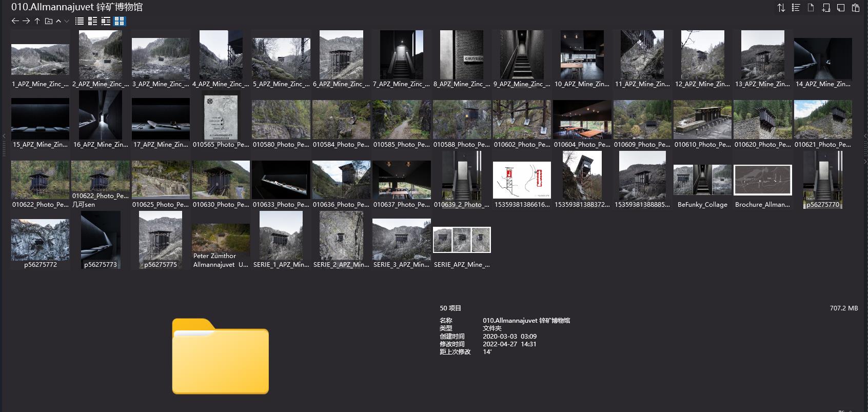The image size is (868, 412).
Task: Switch to small thumbnails with details view
Action: pyautogui.click(x=92, y=21)
